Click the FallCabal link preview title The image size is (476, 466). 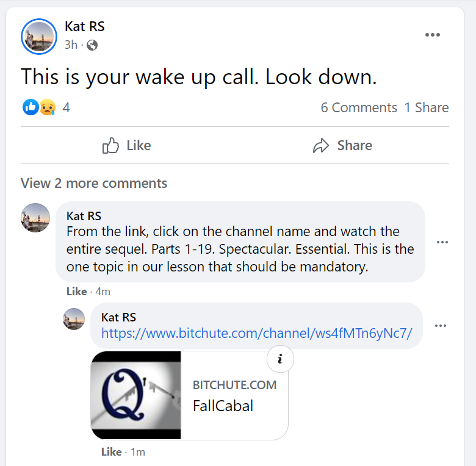click(x=223, y=406)
